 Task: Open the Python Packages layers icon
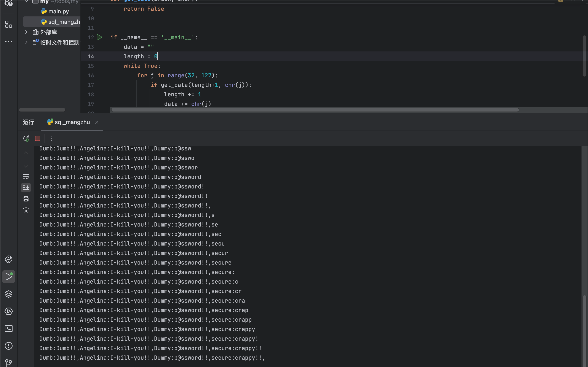[9, 294]
